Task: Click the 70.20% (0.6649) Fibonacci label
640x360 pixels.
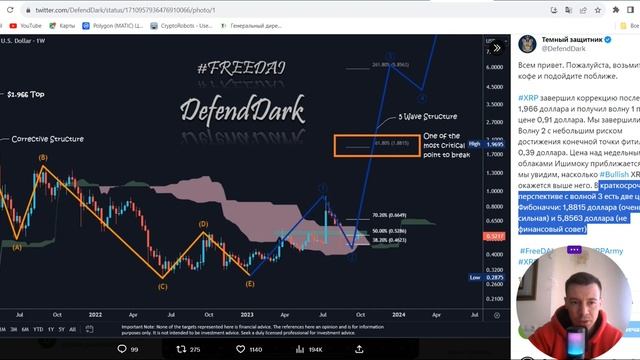Action: pyautogui.click(x=389, y=216)
